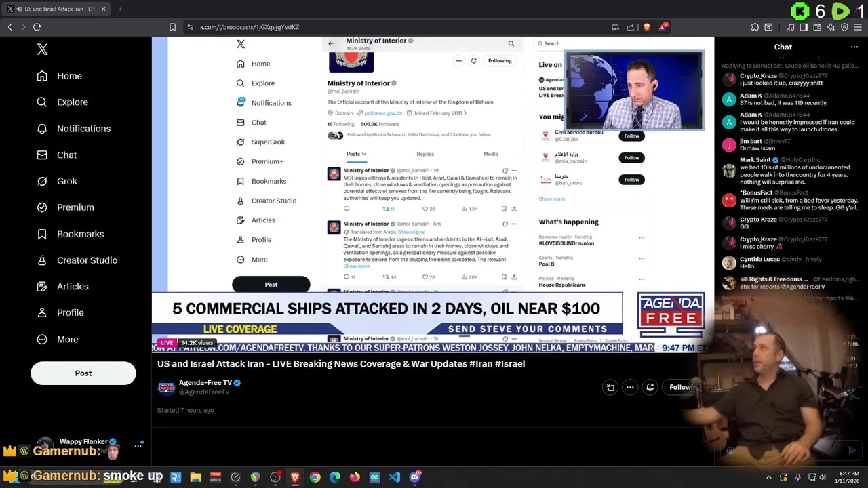Toggle the browser sidebar panel icon
The width and height of the screenshot is (868, 488).
tap(804, 27)
